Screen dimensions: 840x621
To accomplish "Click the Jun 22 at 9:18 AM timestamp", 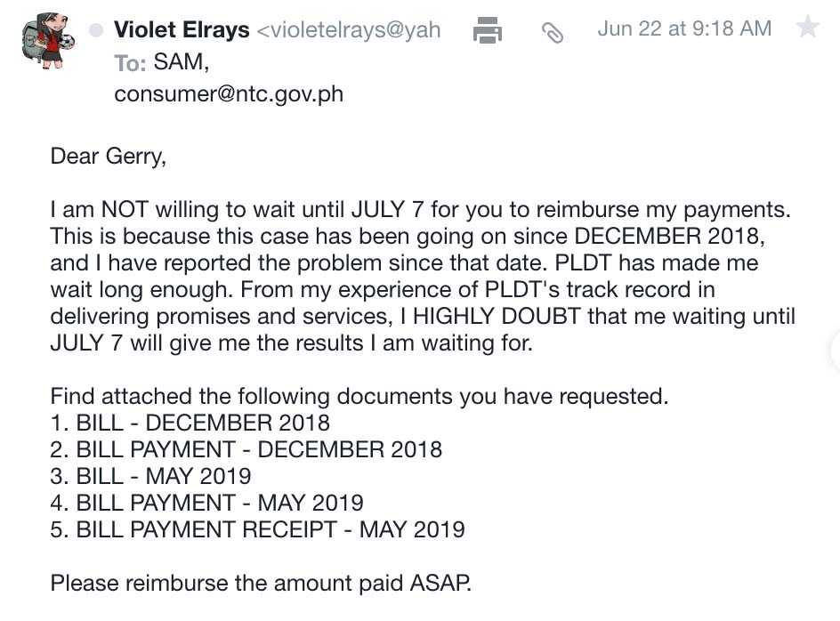I will (x=684, y=28).
